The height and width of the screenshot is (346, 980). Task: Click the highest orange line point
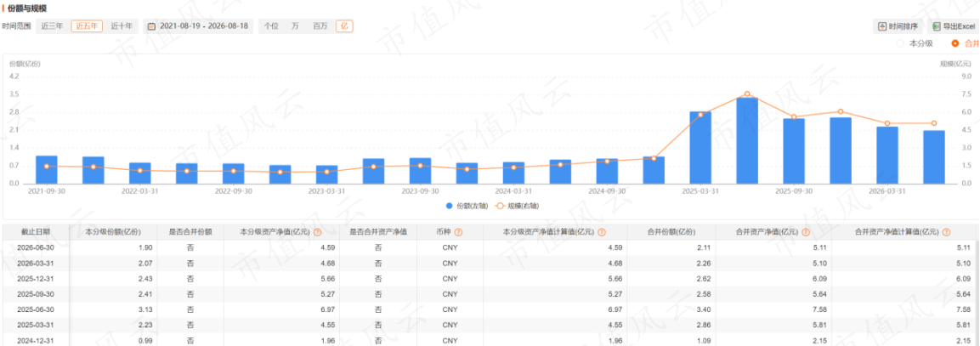tap(747, 94)
